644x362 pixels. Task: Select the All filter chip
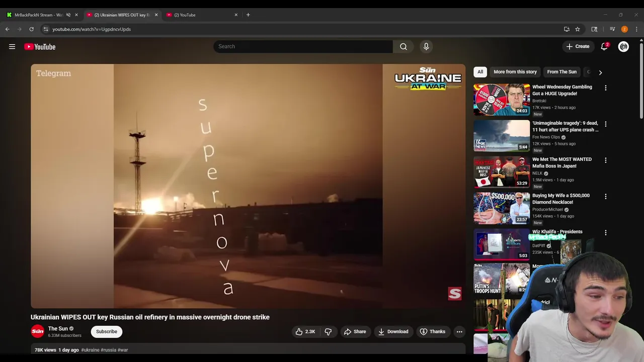point(480,72)
